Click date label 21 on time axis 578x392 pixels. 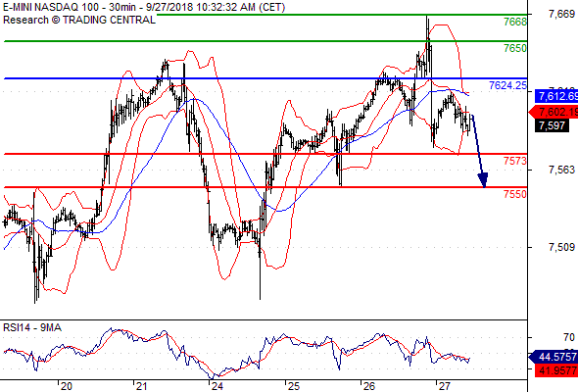coord(141,386)
